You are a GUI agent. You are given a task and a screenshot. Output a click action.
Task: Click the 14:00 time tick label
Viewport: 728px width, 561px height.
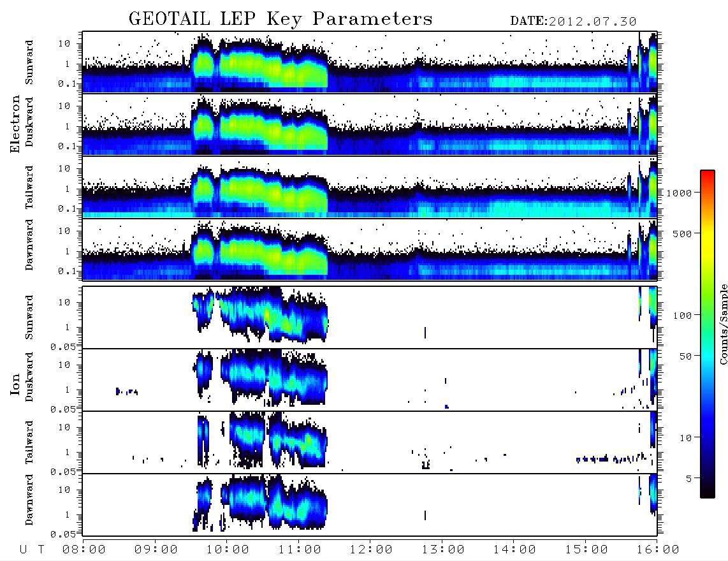[514, 550]
